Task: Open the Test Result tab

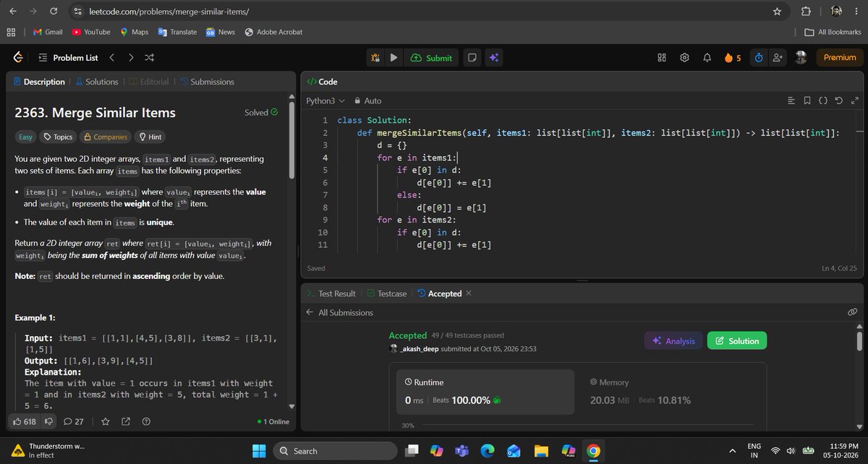Action: pyautogui.click(x=331, y=293)
